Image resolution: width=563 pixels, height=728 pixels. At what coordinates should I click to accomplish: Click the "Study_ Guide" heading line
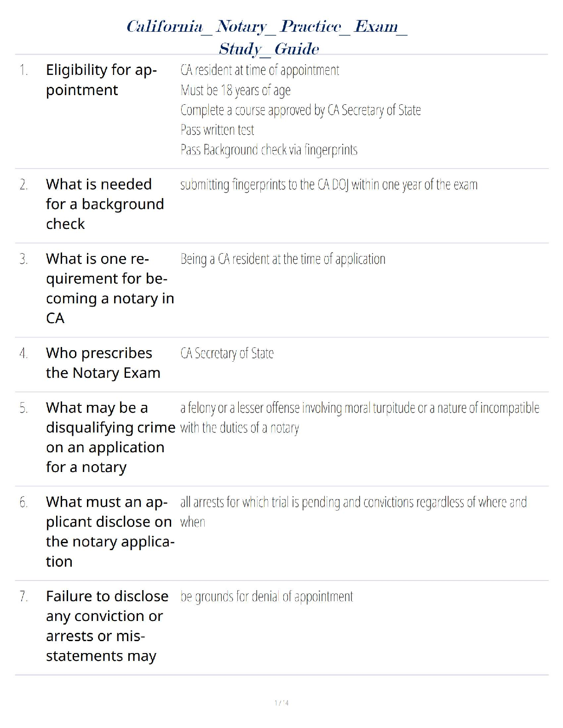pos(269,49)
